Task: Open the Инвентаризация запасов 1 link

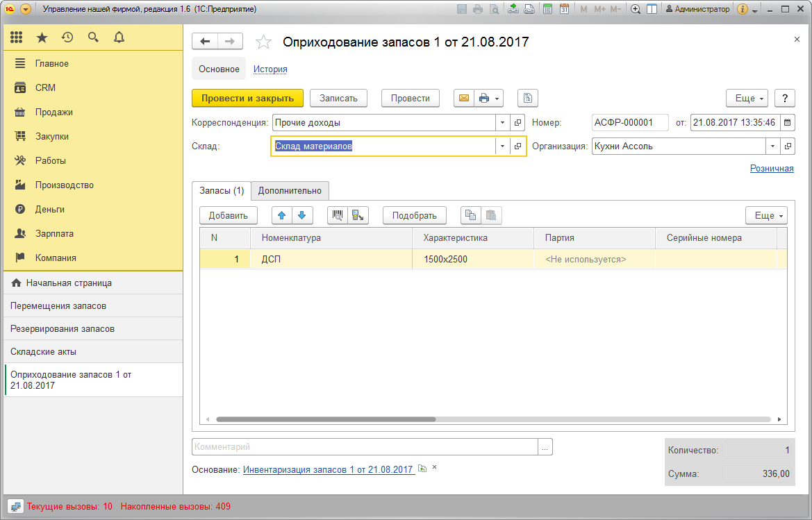Action: pos(328,470)
